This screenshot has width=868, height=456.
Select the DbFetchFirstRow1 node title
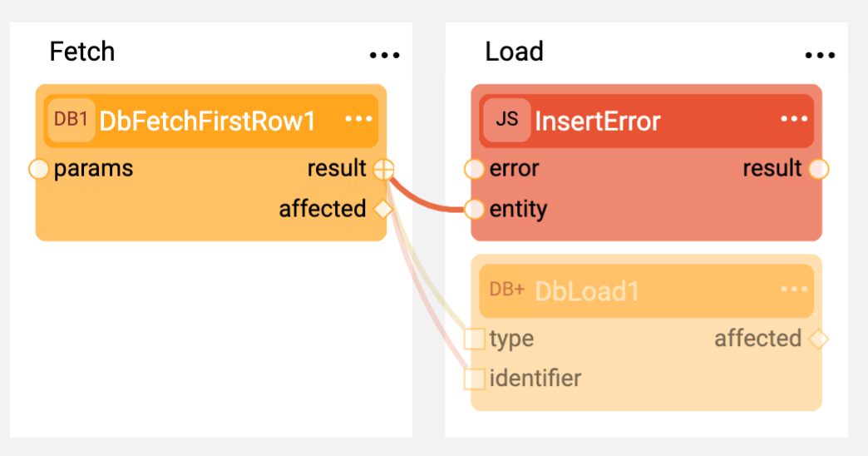[x=207, y=121]
